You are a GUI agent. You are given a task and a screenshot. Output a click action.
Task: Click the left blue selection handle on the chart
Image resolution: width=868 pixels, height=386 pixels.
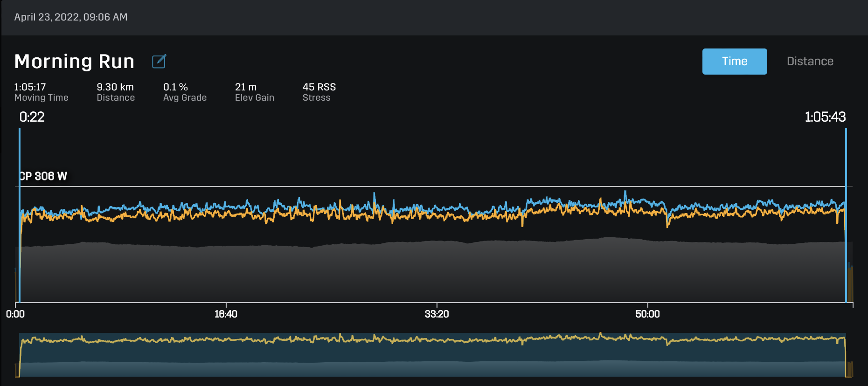20,214
